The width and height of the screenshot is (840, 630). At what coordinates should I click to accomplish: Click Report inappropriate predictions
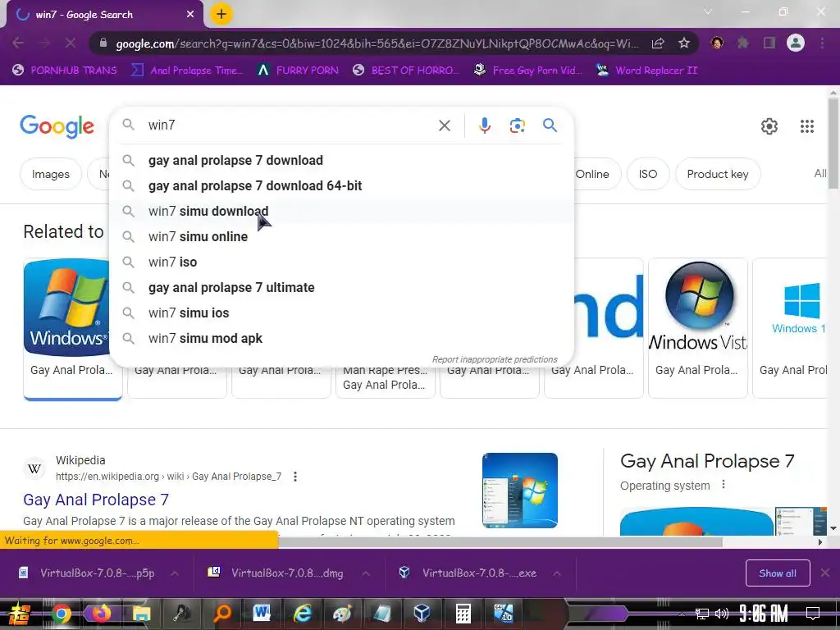click(x=495, y=359)
